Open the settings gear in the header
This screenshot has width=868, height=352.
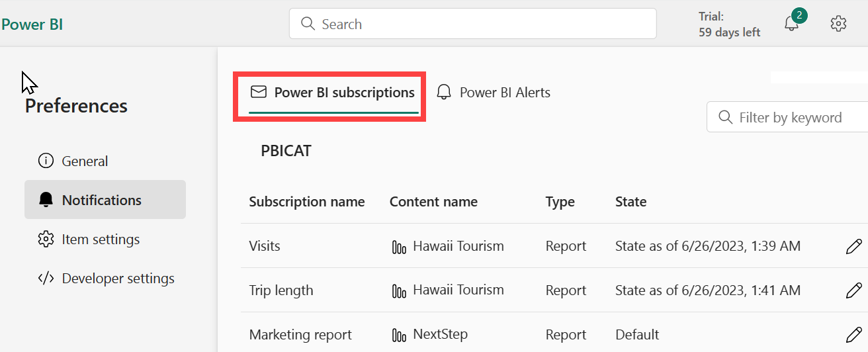838,24
